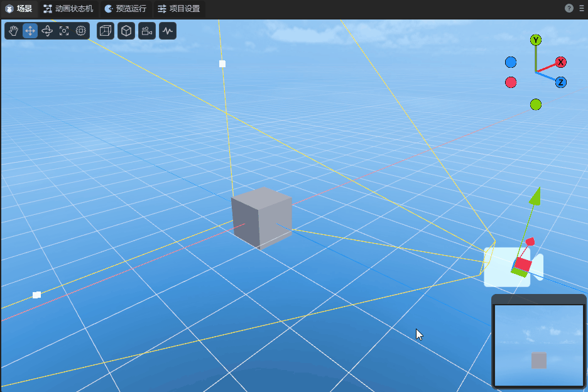Open the 项目设置 tab

point(179,9)
